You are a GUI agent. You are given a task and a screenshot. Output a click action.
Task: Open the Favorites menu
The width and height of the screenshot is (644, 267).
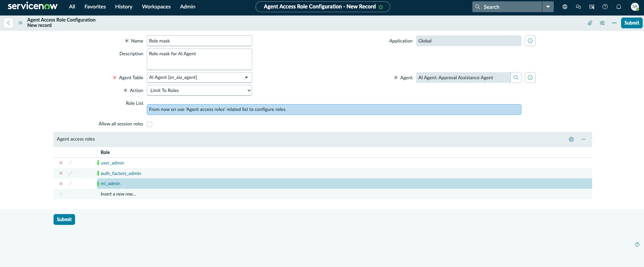click(95, 7)
